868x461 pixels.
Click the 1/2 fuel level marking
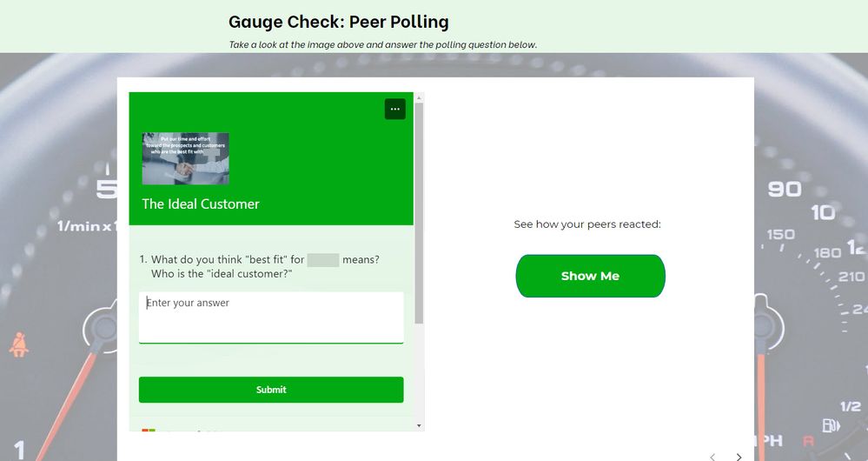tap(851, 406)
